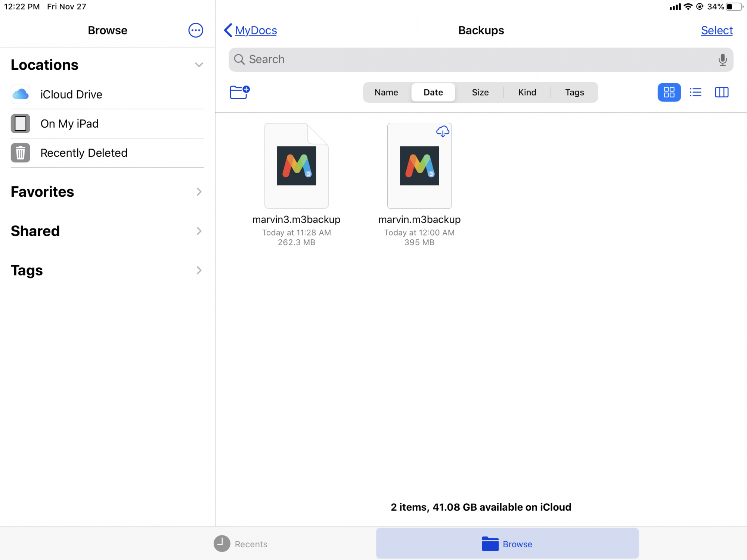Switch to the Browse tab
This screenshot has width=747, height=560.
click(x=507, y=544)
